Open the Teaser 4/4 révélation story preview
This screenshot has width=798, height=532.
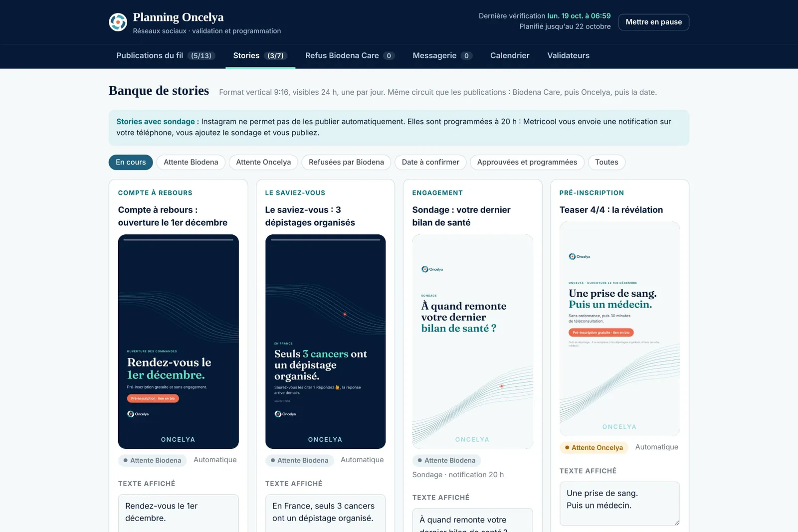(x=619, y=329)
